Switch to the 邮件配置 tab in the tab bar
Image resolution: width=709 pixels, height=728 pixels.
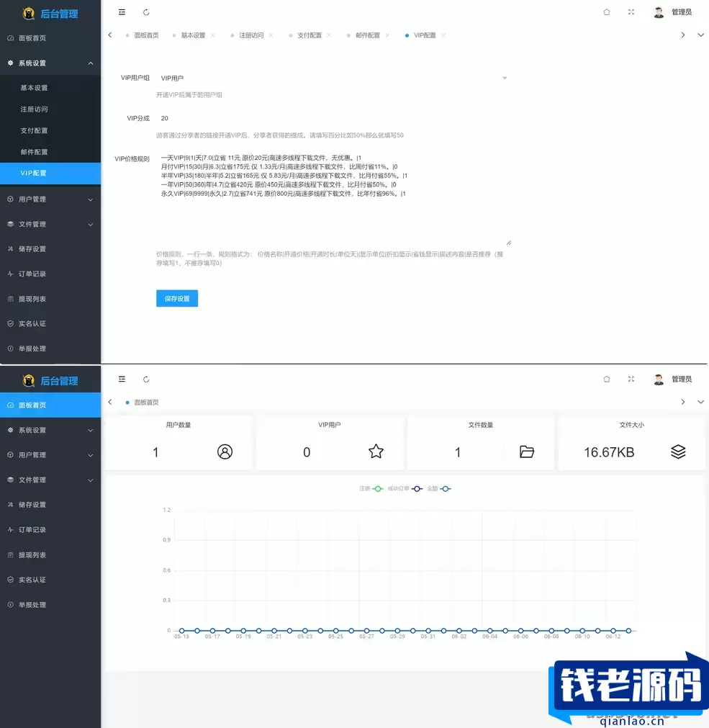tap(368, 35)
